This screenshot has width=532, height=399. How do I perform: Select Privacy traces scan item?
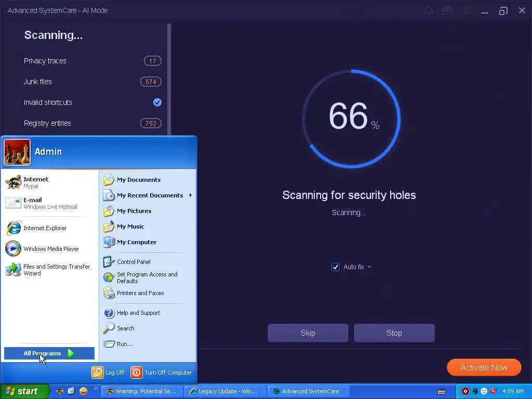click(x=92, y=61)
